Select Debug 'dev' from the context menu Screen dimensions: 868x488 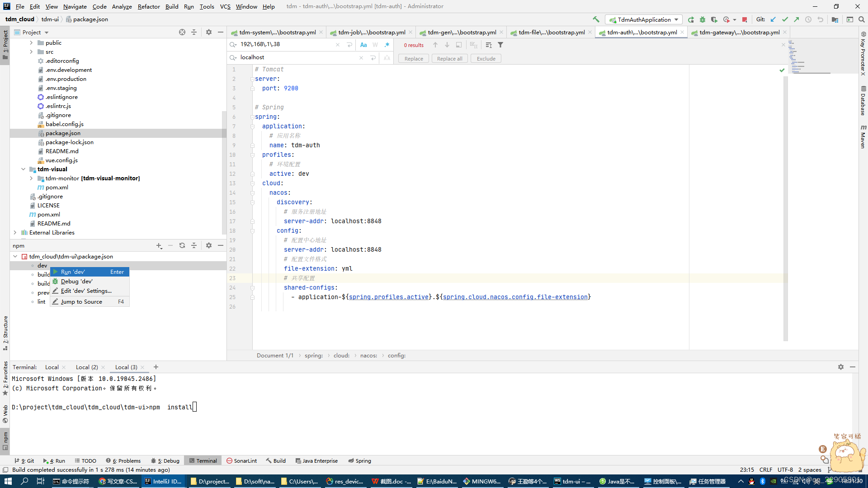[x=77, y=281]
